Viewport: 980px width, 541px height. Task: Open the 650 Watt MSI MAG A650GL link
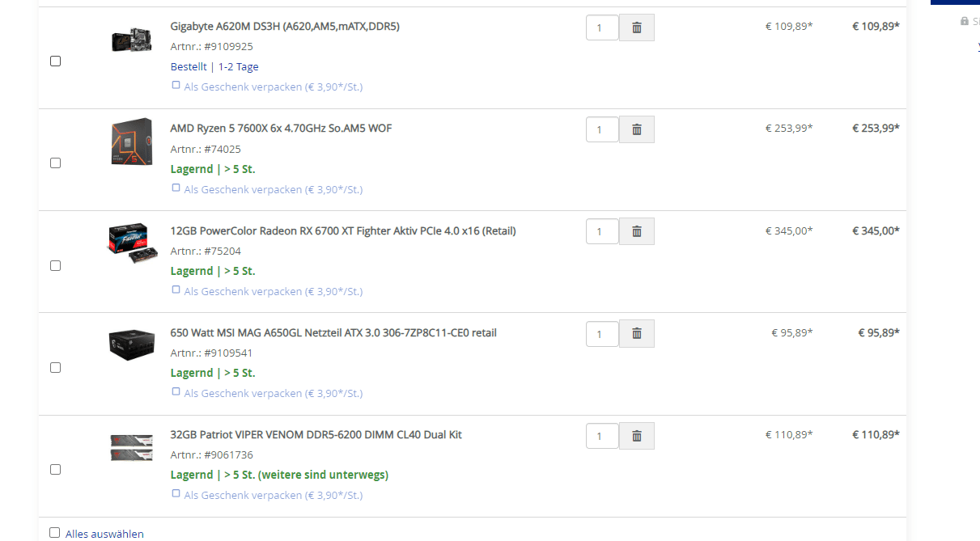tap(333, 332)
